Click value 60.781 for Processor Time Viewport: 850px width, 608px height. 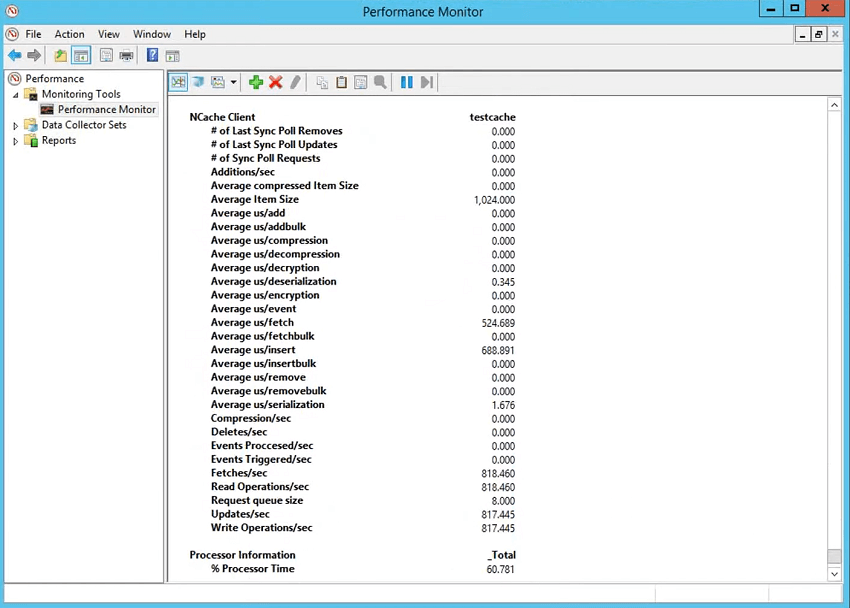[500, 569]
